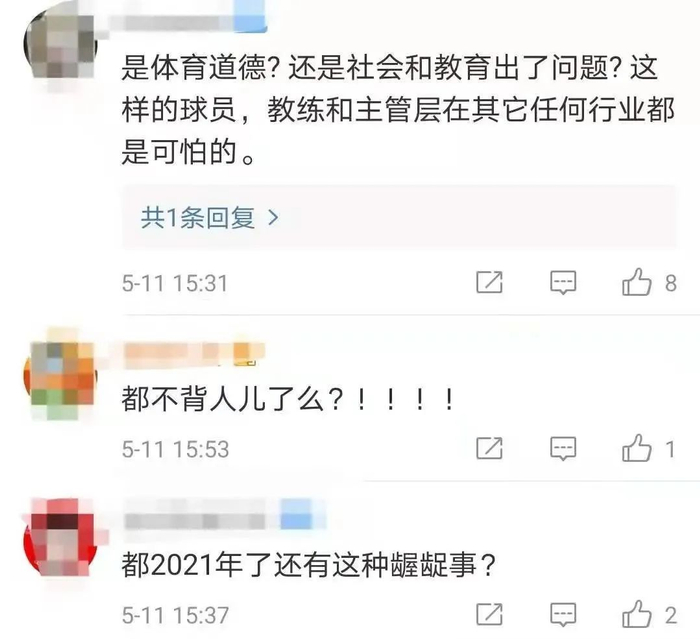
Task: Share the 都2021年了 comment
Action: 489,614
